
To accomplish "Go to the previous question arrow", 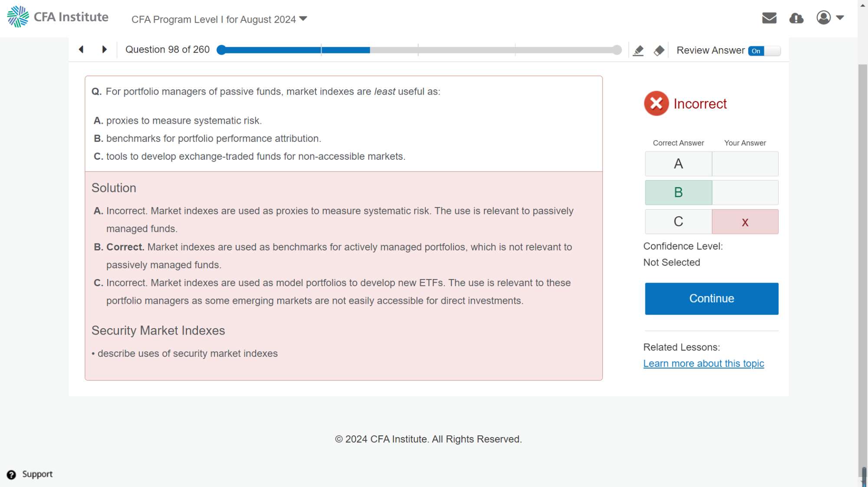I will 81,49.
